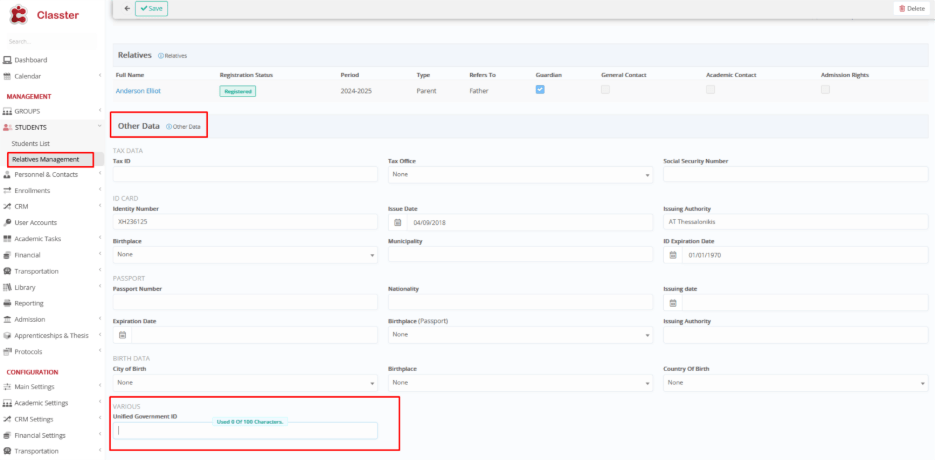Click the Classter logo icon

pyautogui.click(x=18, y=14)
